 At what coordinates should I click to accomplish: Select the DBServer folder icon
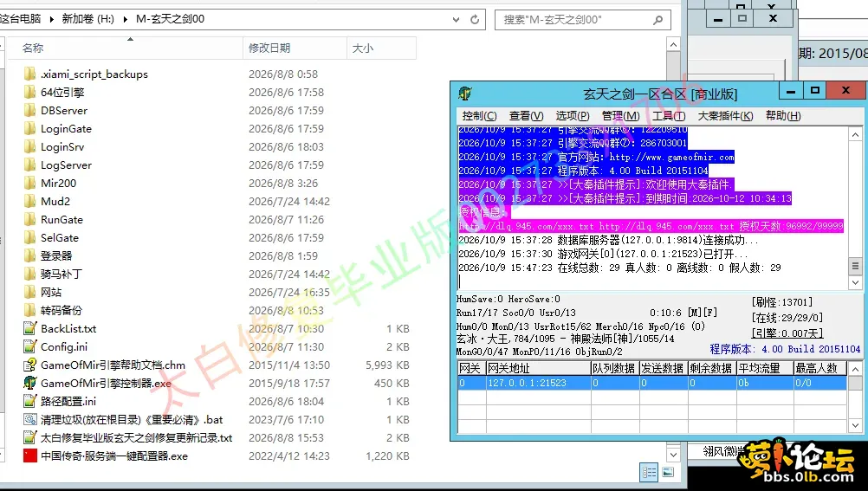[30, 111]
